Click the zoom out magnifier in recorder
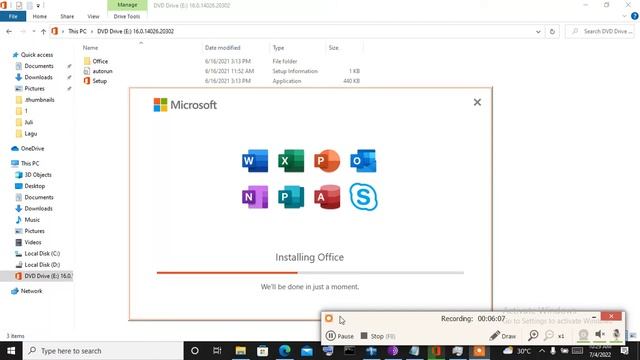This screenshot has height=360, width=640. point(549,336)
